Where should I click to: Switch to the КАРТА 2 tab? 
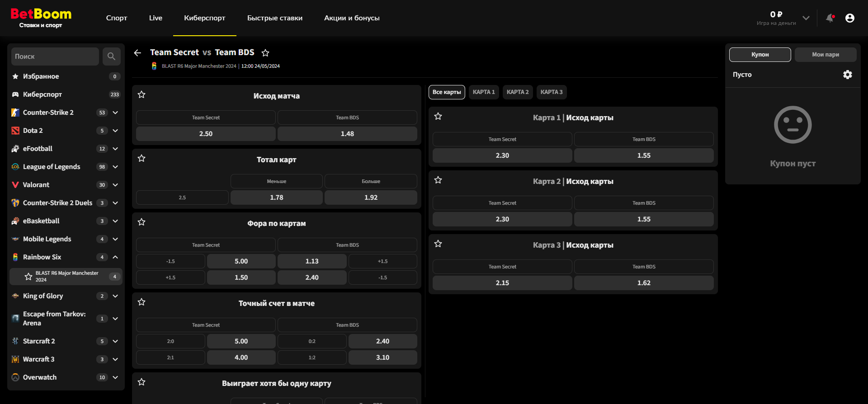pos(517,92)
